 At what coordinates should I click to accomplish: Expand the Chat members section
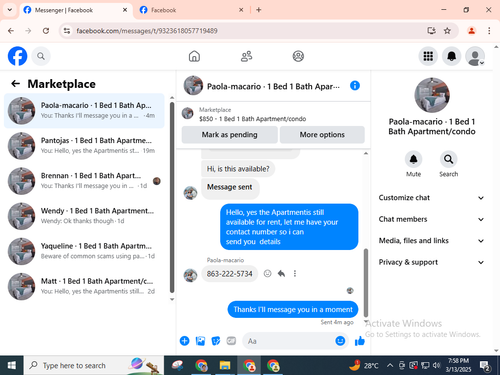point(431,219)
